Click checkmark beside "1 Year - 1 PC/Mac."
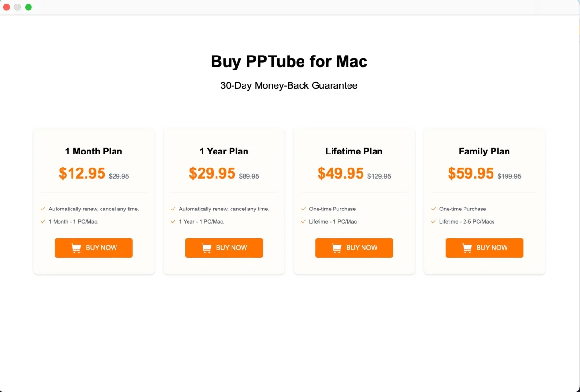The height and width of the screenshot is (392, 580). [x=173, y=221]
